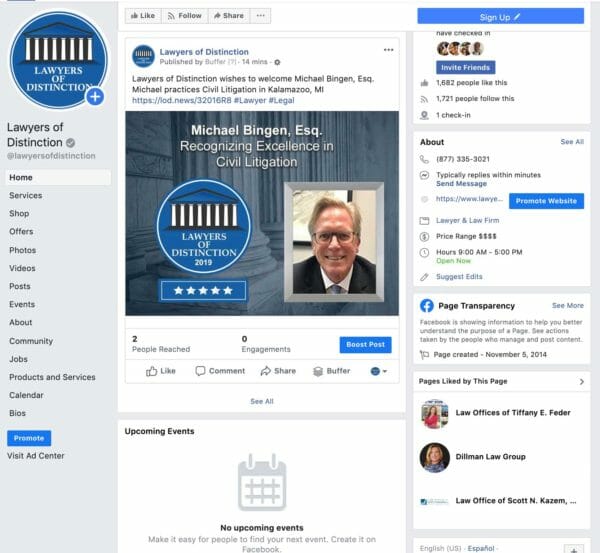Click the post privacy gear icon
This screenshot has width=600, height=553.
[277, 62]
